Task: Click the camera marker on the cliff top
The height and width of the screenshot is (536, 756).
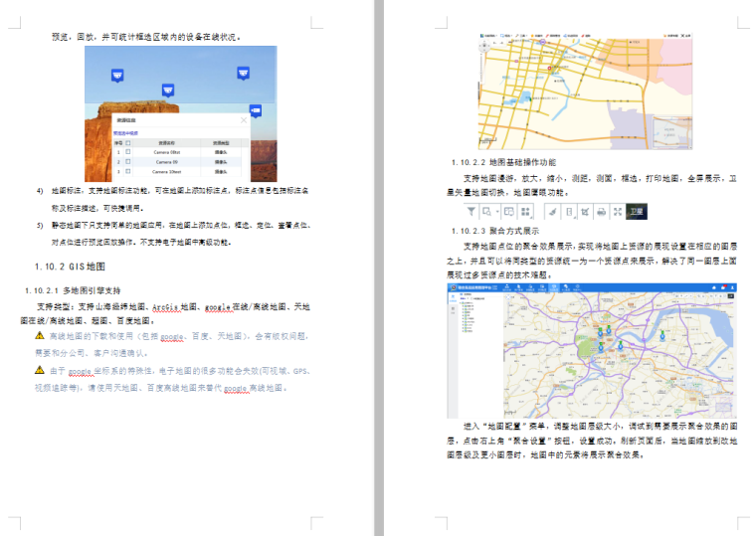Action: [168, 90]
